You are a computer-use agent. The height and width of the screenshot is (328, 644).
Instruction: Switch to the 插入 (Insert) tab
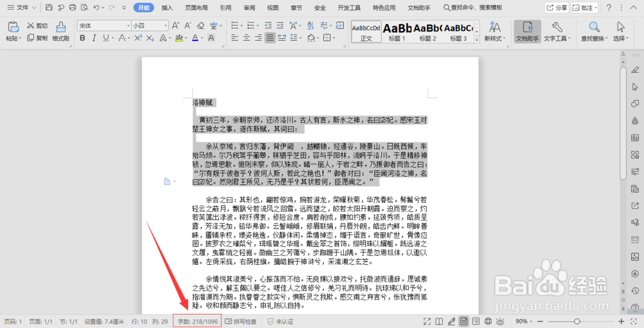tap(167, 7)
